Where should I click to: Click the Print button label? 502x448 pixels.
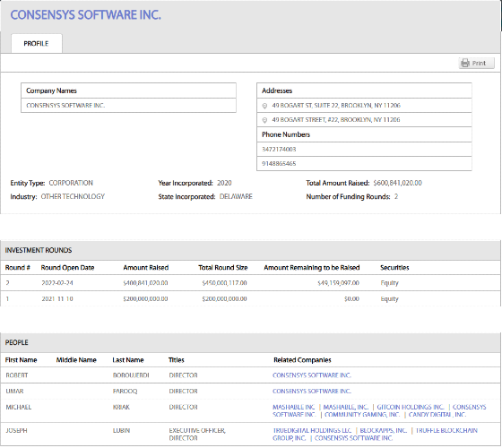coord(479,64)
